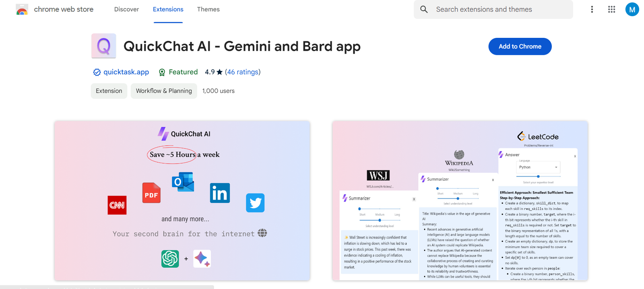The image size is (644, 289).
Task: Open the quicktask.app publisher link
Action: 126,72
